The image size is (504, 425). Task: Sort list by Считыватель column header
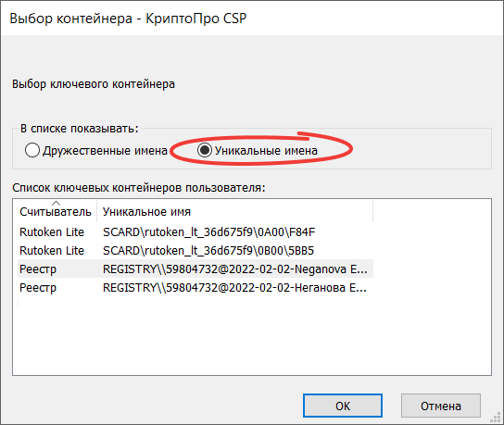click(56, 211)
